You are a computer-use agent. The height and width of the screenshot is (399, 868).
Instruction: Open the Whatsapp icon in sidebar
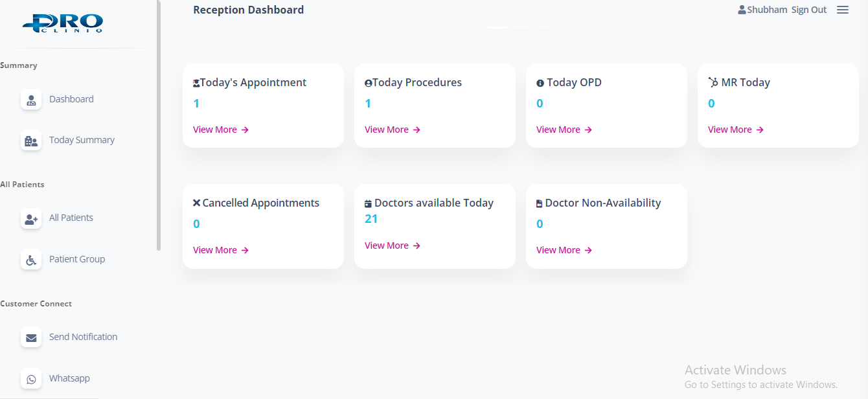tap(31, 379)
